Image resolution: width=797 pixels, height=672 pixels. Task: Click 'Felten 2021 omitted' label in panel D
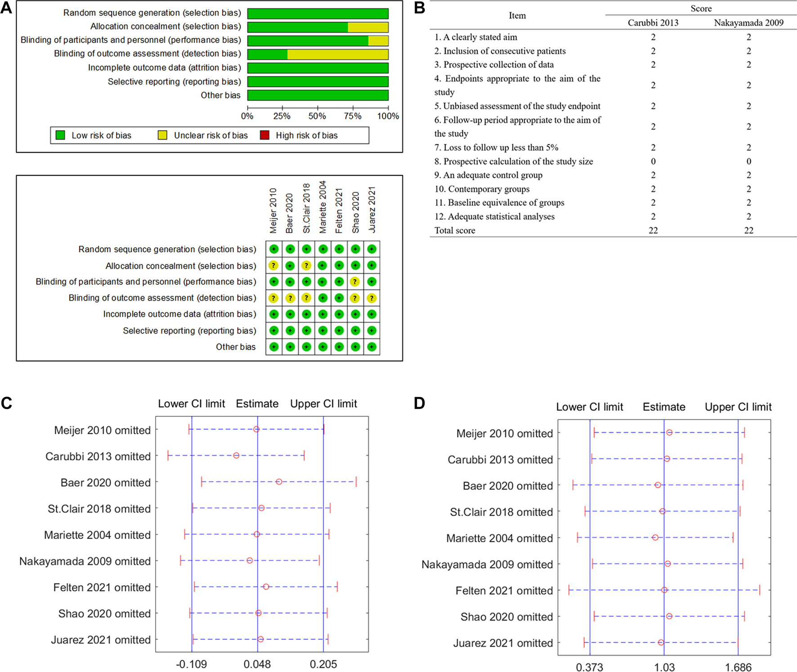pyautogui.click(x=504, y=591)
